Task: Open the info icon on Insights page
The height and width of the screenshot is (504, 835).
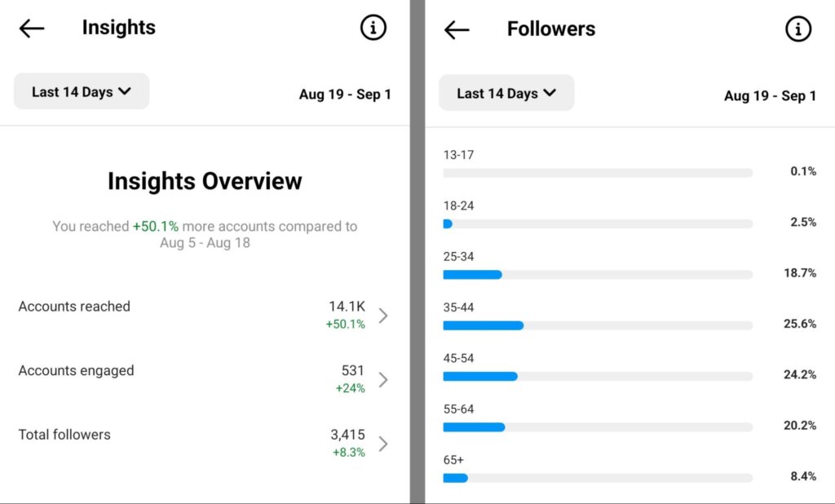Action: point(373,27)
